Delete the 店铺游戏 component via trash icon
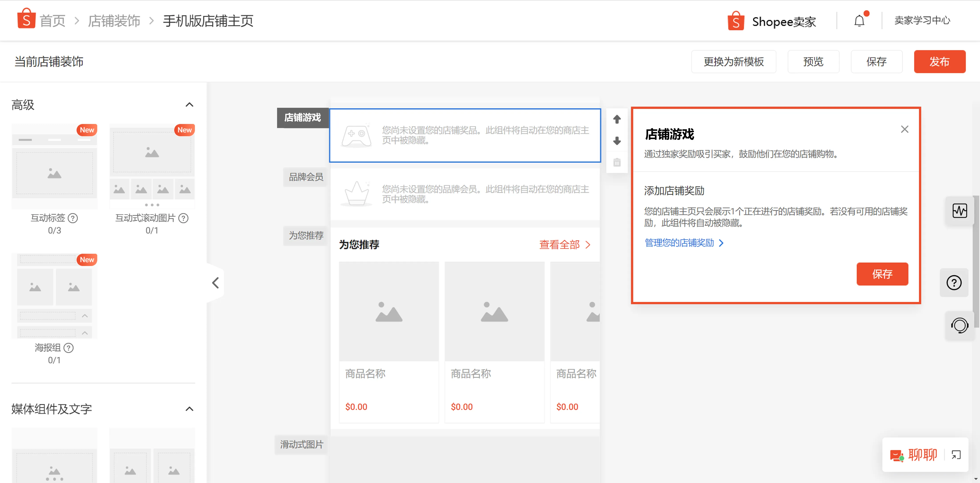The width and height of the screenshot is (980, 483). 617,162
